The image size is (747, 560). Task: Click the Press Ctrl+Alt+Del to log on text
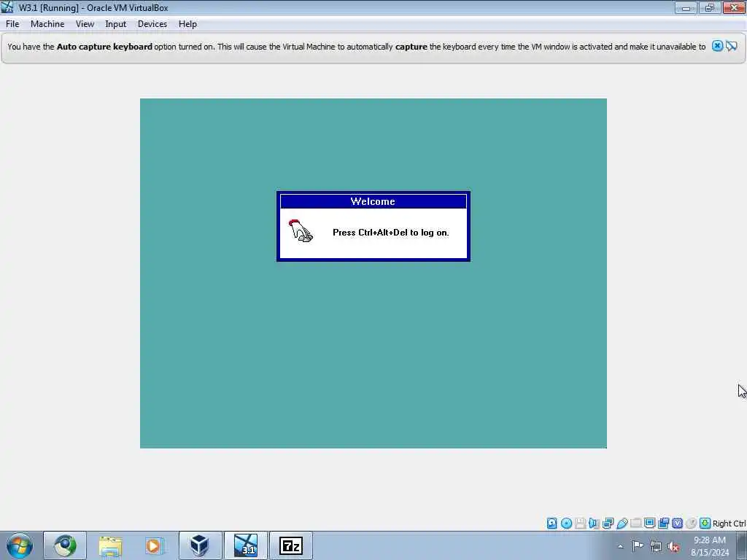point(391,233)
